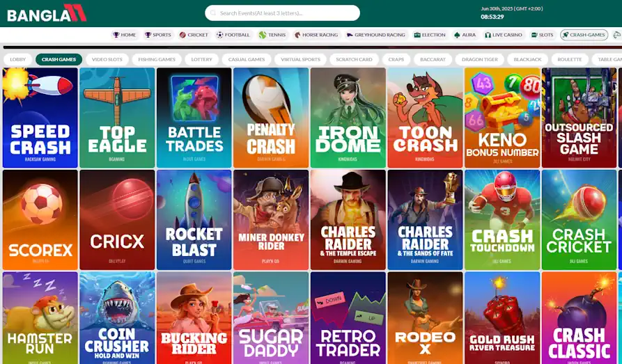622x364 pixels.
Task: Open Horse Racing via the horse icon
Action: pos(297,35)
